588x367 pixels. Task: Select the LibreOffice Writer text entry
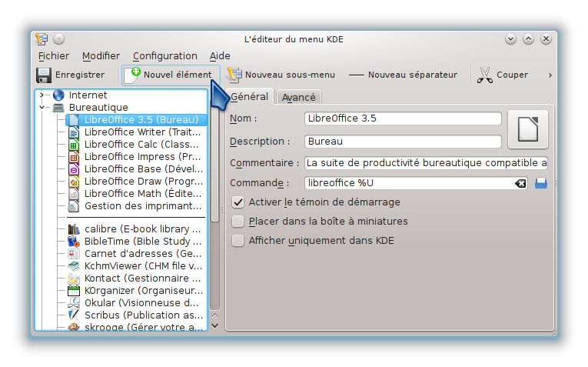(143, 132)
